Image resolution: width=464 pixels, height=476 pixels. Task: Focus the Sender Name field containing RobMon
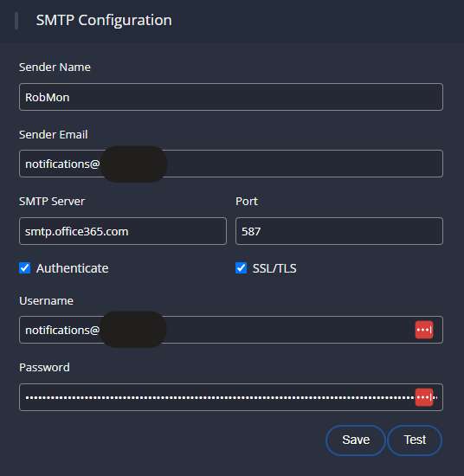(x=231, y=97)
